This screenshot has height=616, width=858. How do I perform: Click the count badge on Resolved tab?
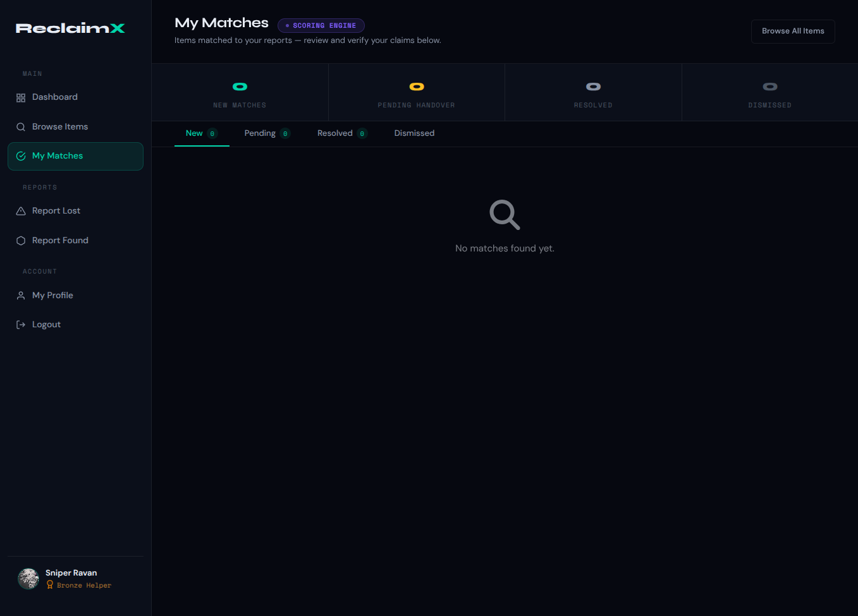[362, 133]
